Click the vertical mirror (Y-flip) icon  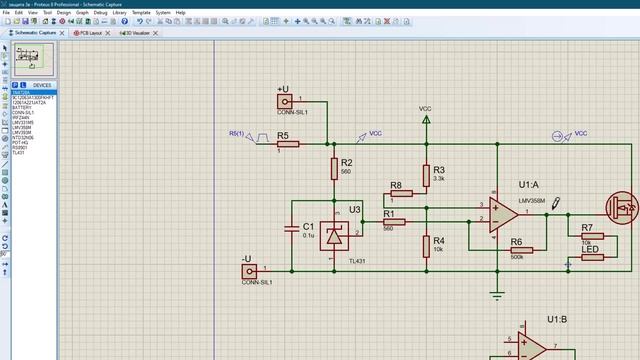click(x=5, y=272)
